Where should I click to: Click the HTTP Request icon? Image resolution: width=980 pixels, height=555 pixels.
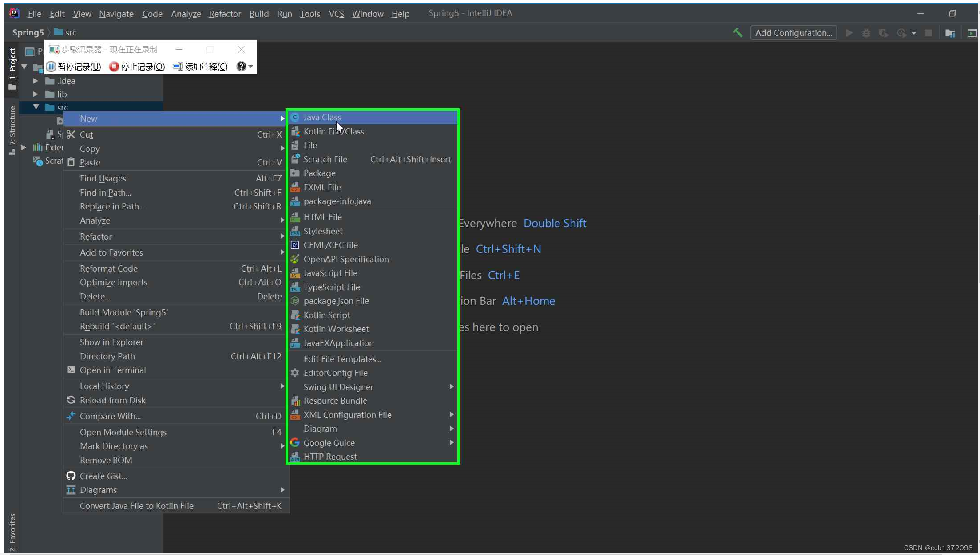pyautogui.click(x=295, y=457)
